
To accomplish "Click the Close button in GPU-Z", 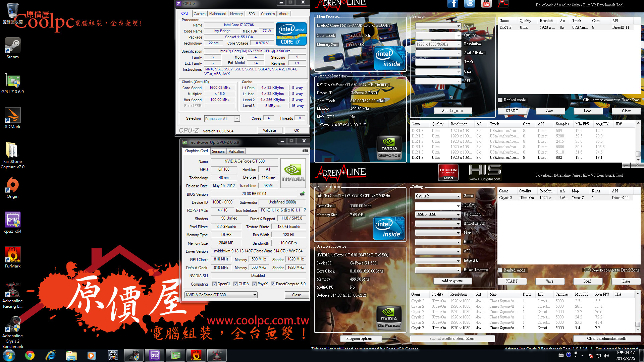I will tap(297, 295).
